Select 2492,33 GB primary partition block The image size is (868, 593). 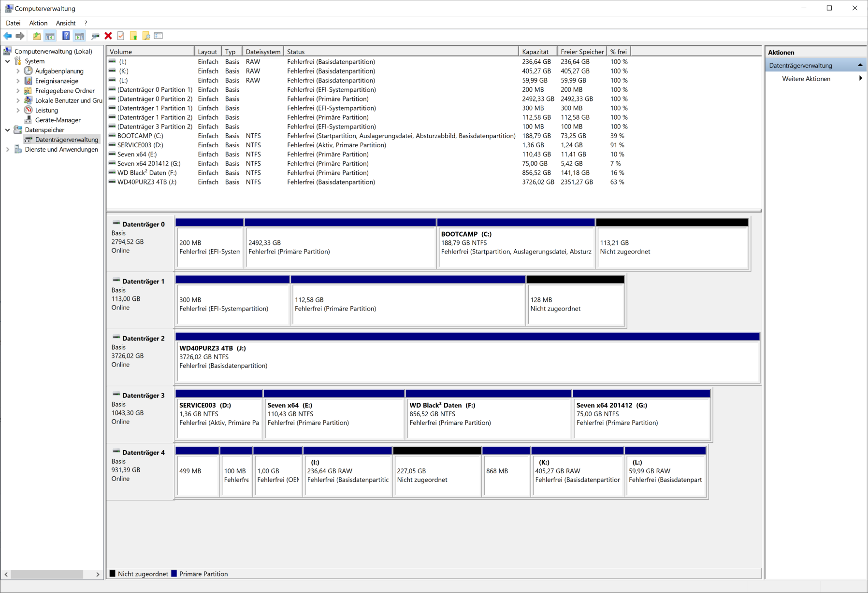coord(341,243)
